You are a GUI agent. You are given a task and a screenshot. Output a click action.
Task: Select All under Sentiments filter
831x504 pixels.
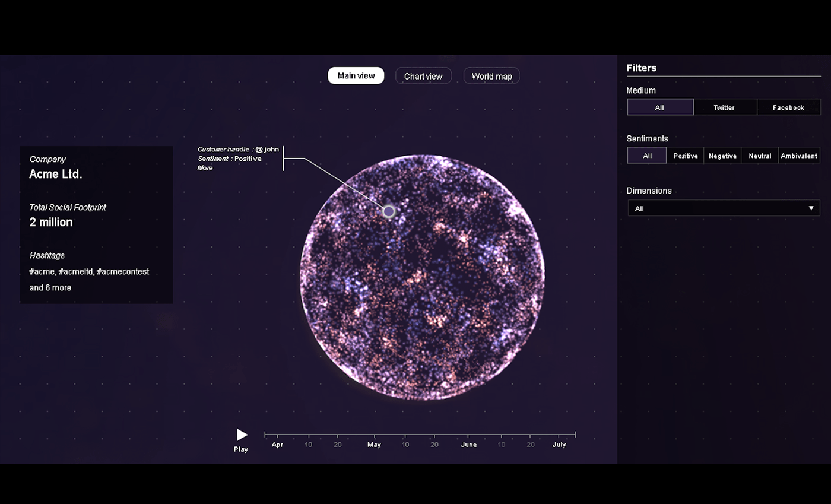tap(647, 156)
